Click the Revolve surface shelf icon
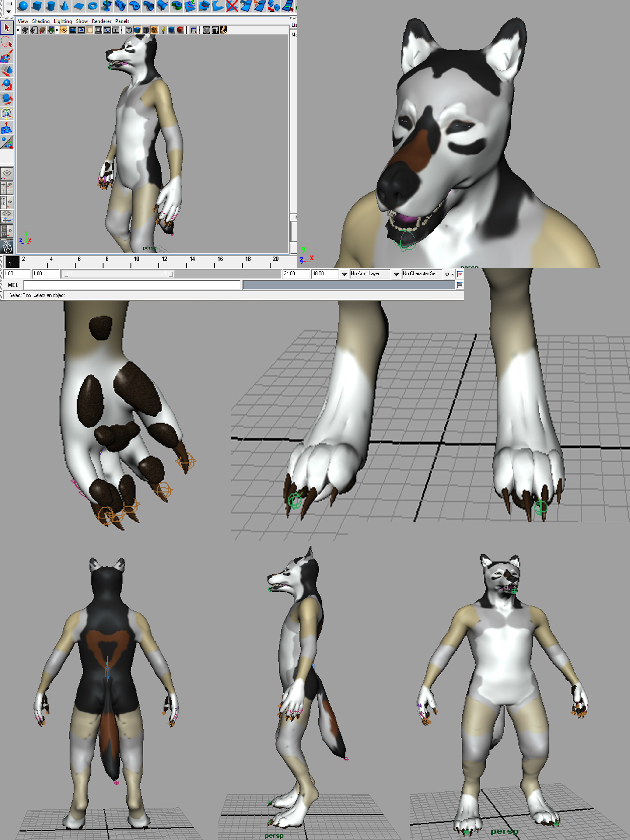 pyautogui.click(x=107, y=6)
